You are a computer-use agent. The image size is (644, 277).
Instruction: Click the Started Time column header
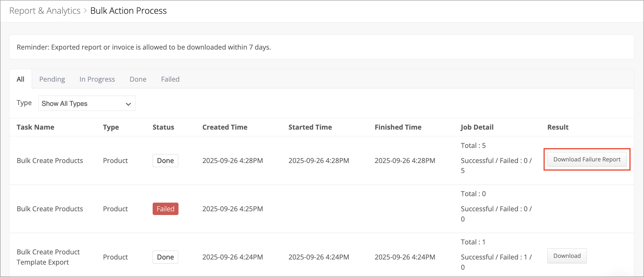click(310, 127)
